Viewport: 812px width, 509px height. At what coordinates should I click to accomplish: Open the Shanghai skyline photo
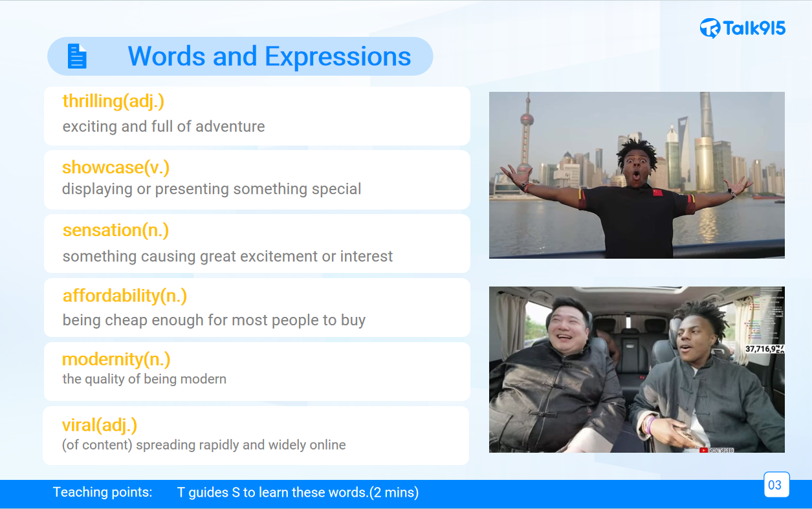pyautogui.click(x=637, y=175)
